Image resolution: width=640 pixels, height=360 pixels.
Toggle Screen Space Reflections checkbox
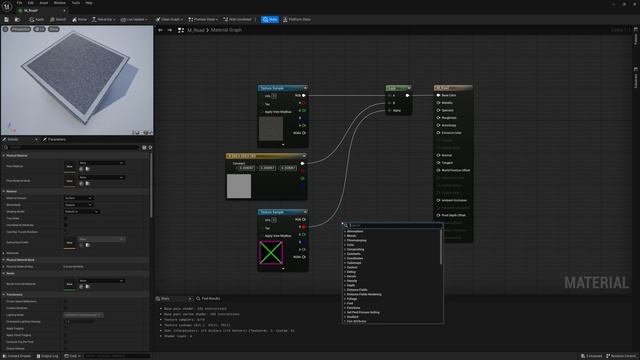click(x=66, y=301)
